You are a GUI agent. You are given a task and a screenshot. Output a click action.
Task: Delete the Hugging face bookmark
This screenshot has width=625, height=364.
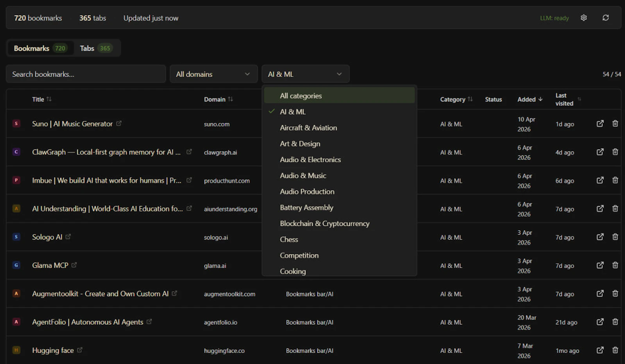point(615,350)
